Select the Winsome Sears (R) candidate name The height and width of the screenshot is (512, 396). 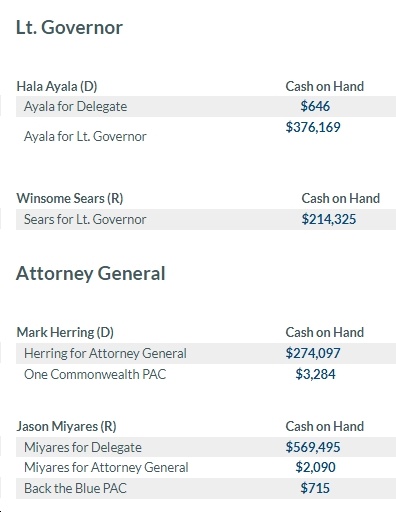70,198
